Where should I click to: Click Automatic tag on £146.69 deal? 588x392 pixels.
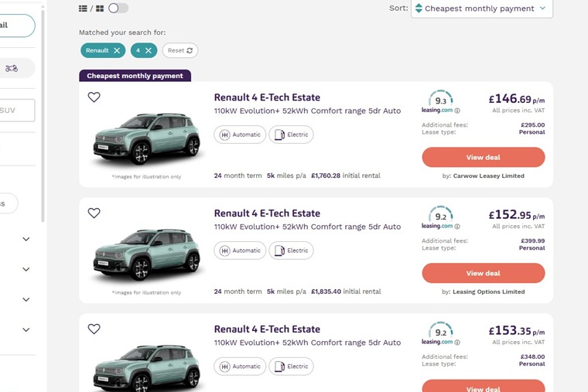tap(240, 135)
